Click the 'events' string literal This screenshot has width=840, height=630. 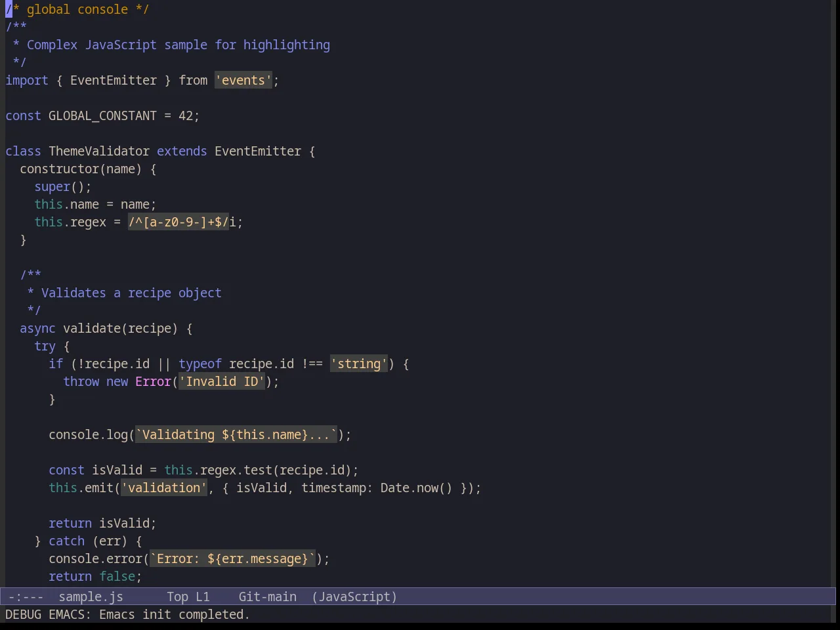(243, 80)
